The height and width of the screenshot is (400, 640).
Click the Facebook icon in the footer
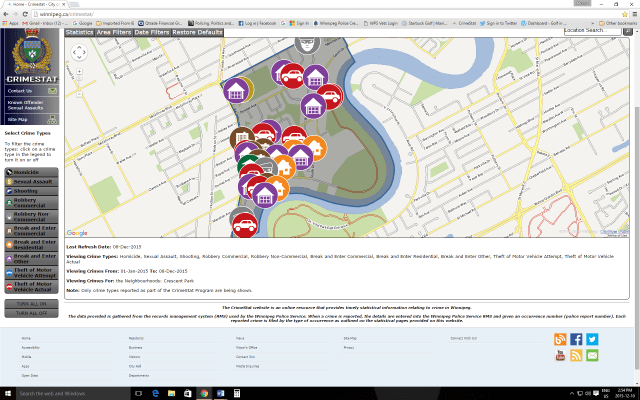coord(576,340)
